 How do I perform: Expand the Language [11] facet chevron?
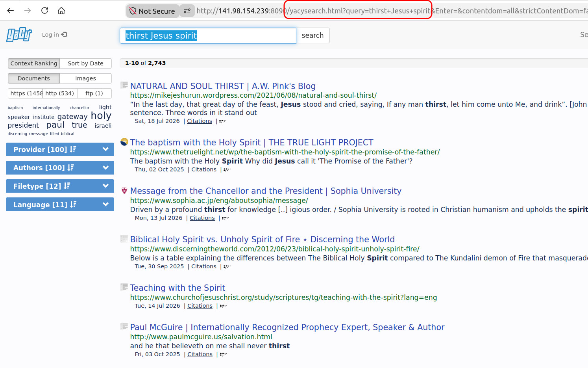pos(105,204)
